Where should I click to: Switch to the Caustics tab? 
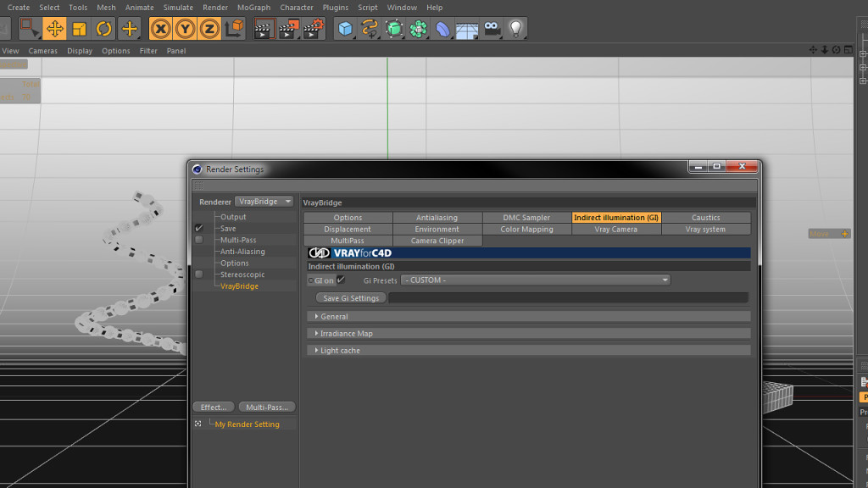click(x=706, y=218)
